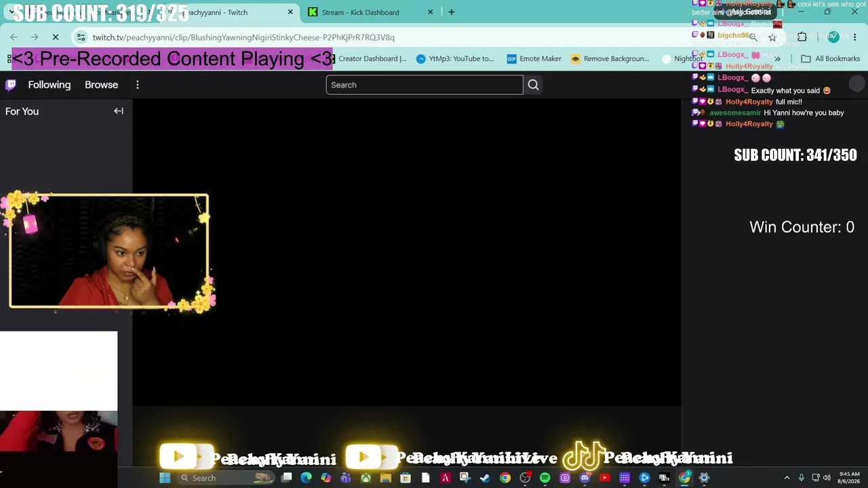
Task: Click the Twitch logo home icon
Action: point(11,85)
